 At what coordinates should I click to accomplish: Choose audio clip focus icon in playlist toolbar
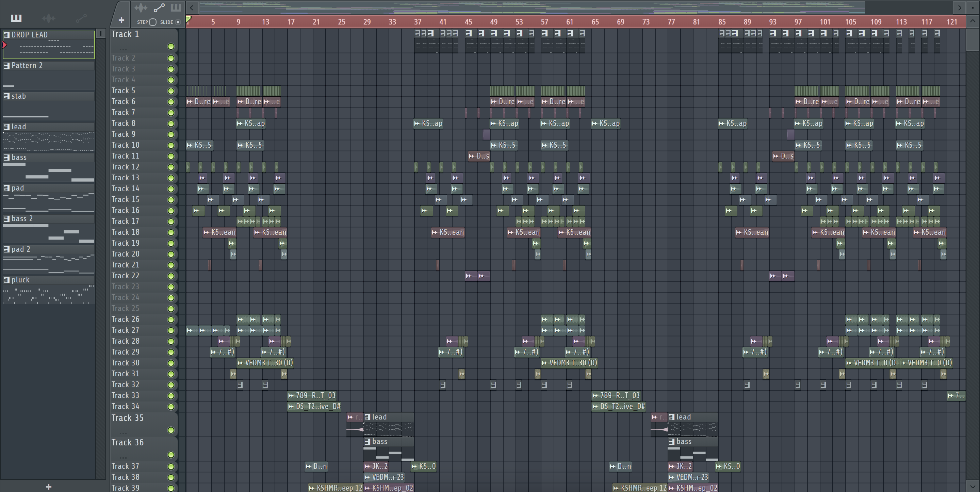[141, 7]
